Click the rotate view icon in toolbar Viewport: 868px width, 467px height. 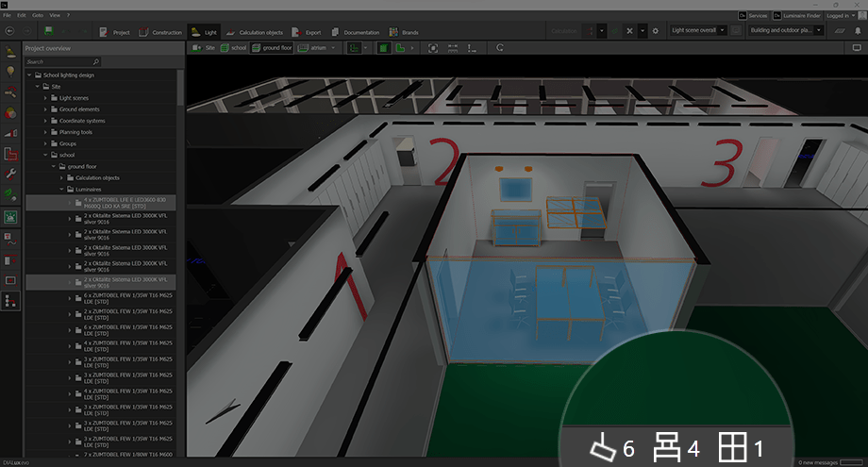click(x=499, y=47)
